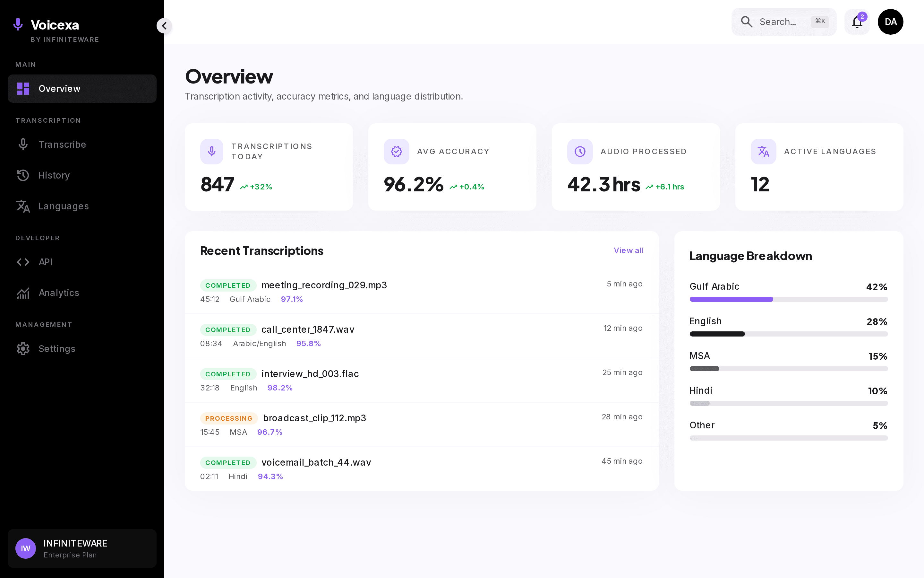Click the 42.3 hrs audio processed value

pyautogui.click(x=604, y=185)
